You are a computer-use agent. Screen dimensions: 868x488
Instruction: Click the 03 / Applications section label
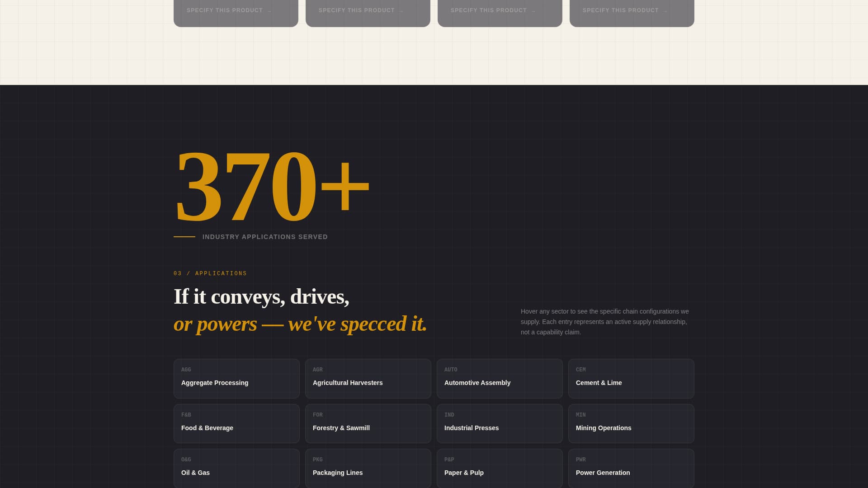pos(210,273)
